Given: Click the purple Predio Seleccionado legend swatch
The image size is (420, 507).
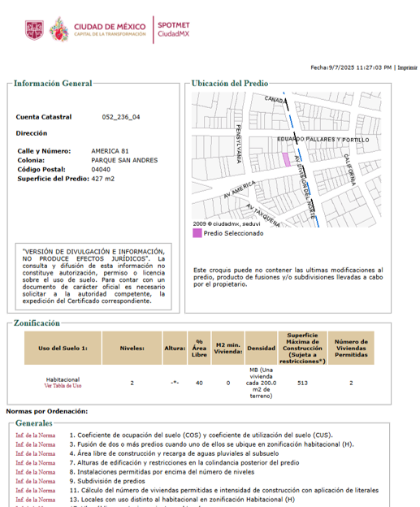Looking at the screenshot, I should tap(197, 233).
